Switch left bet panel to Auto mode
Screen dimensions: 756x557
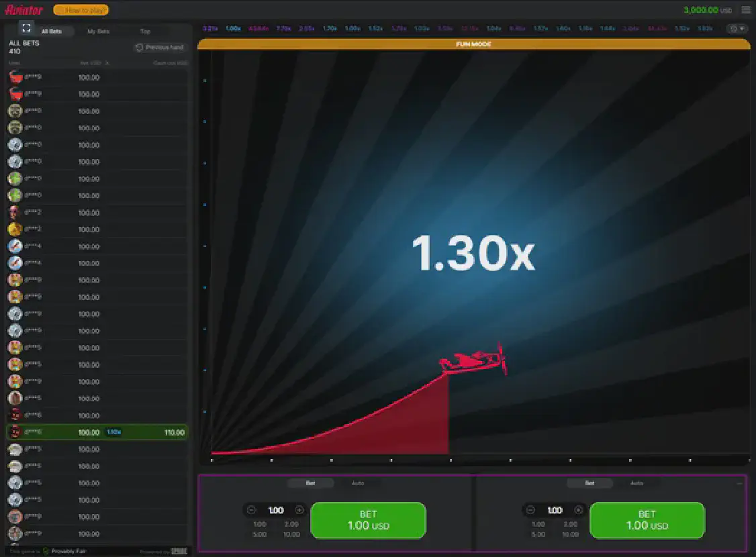[358, 483]
